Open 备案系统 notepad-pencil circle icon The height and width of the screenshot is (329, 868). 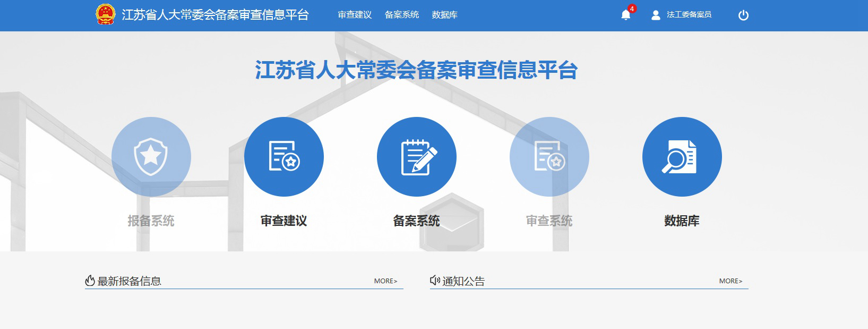[x=417, y=157]
